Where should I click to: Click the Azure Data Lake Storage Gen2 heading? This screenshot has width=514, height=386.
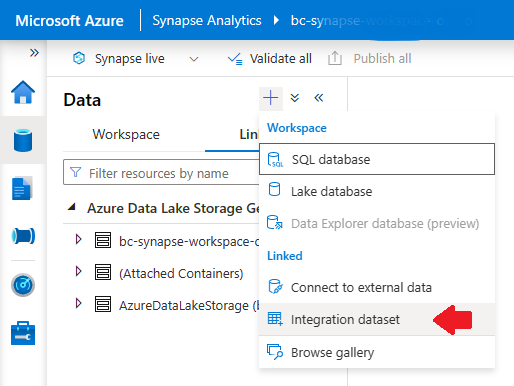pyautogui.click(x=173, y=208)
